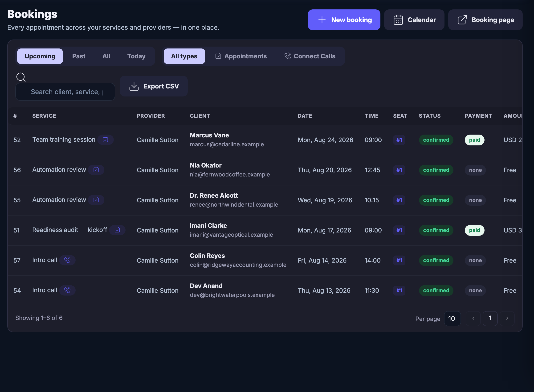Click seat #1 badge in Dev Anand row
Viewport: 534px width, 392px height.
click(x=399, y=291)
